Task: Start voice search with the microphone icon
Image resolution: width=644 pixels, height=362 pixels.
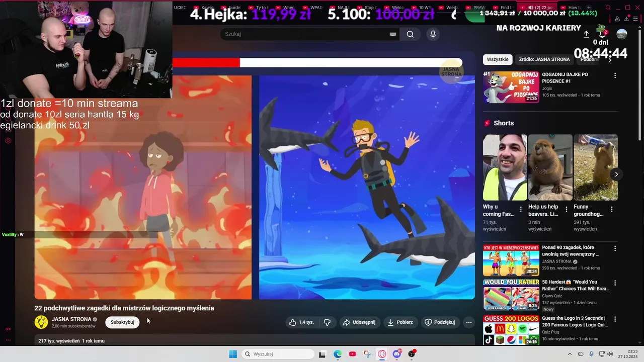Action: (x=433, y=34)
